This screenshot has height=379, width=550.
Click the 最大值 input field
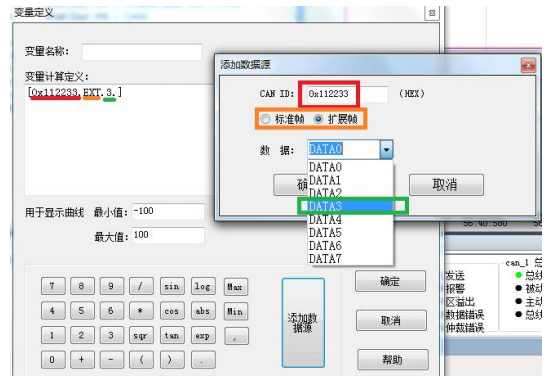point(168,235)
